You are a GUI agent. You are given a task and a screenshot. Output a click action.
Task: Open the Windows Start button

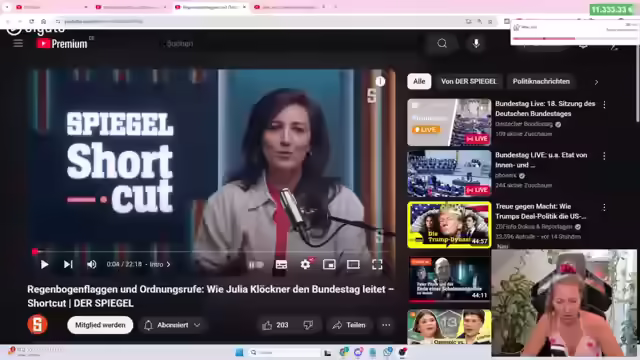239,352
